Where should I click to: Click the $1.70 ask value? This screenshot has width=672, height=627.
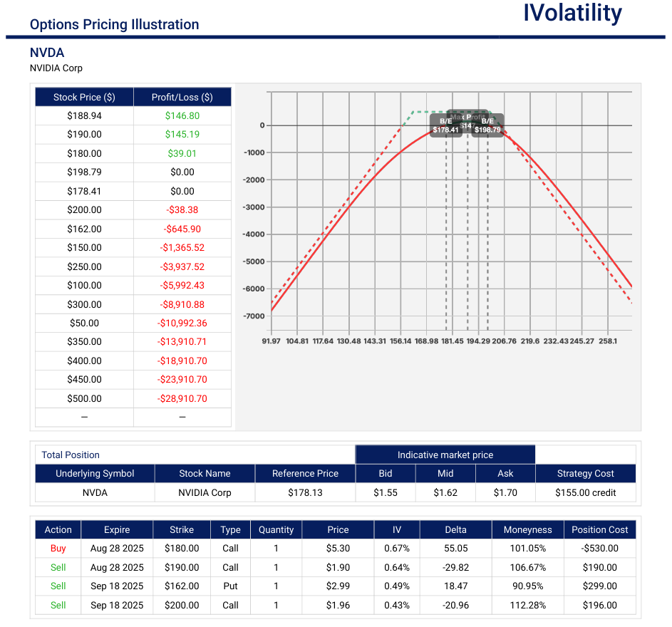click(x=505, y=493)
